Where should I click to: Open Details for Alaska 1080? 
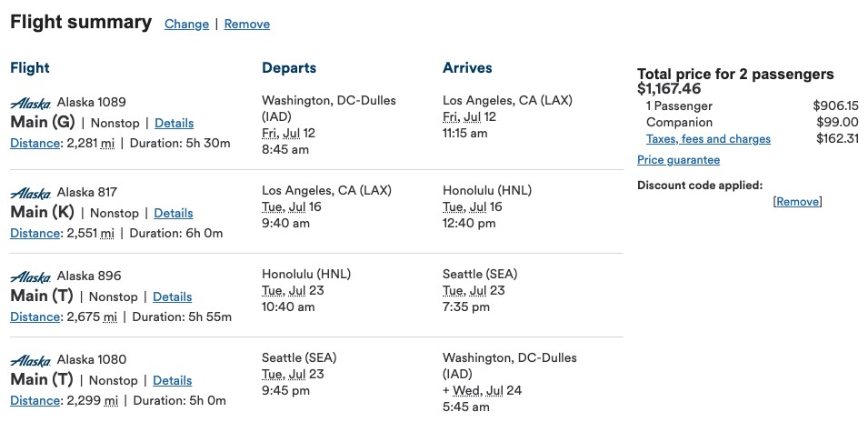coord(172,380)
